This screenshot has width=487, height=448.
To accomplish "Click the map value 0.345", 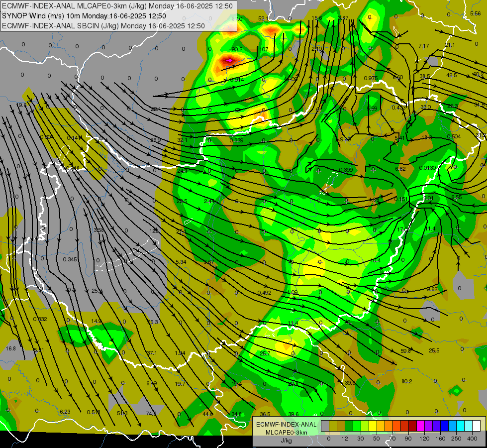I will click(70, 259).
